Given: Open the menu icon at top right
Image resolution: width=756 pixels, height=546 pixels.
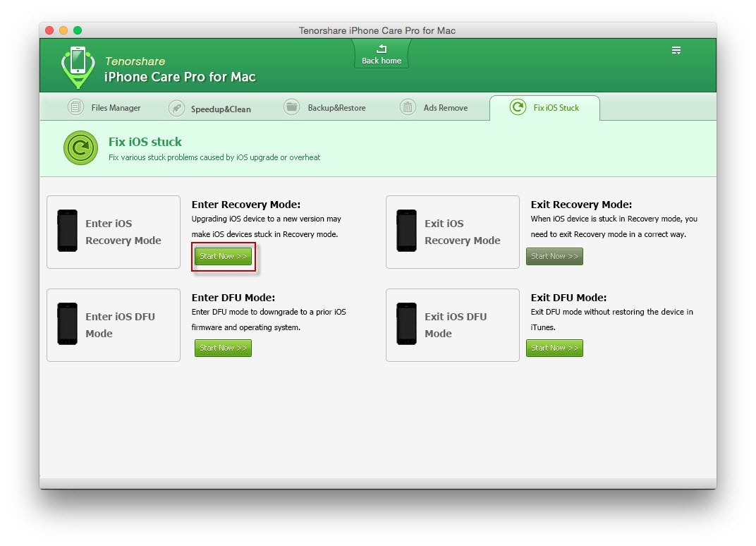Looking at the screenshot, I should (676, 50).
